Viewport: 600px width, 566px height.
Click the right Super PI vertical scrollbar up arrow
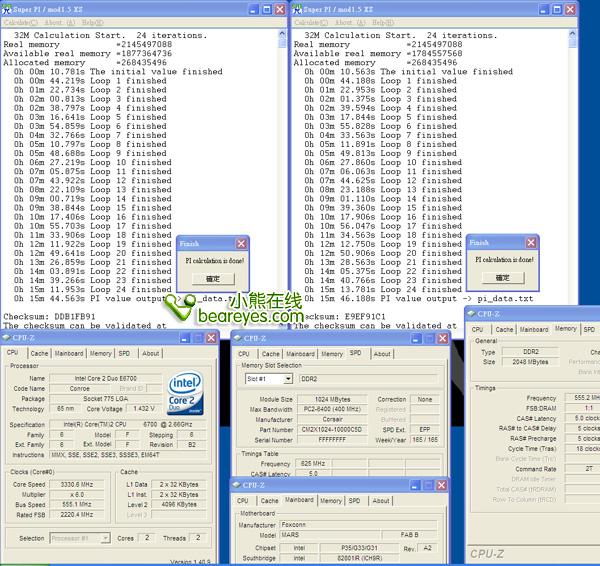pos(572,33)
